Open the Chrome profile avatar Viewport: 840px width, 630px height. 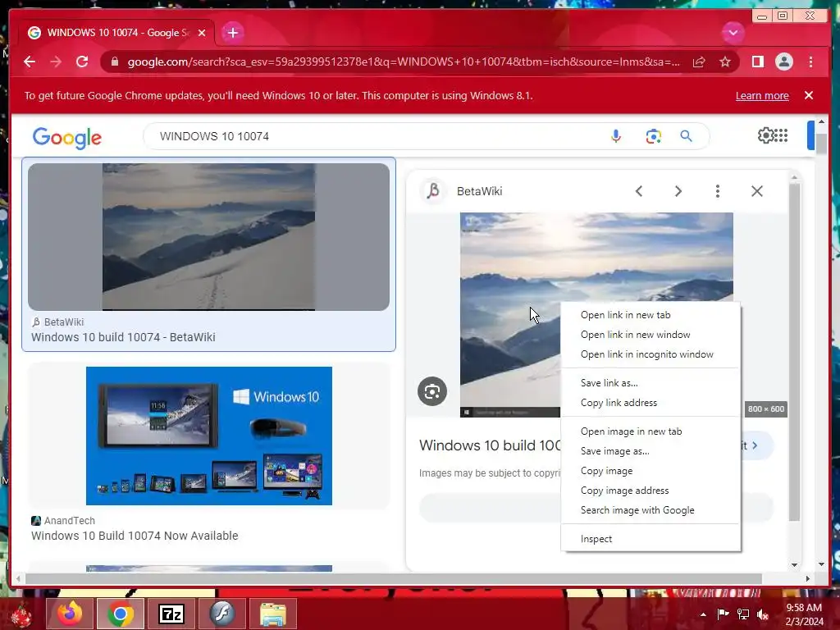pos(783,62)
